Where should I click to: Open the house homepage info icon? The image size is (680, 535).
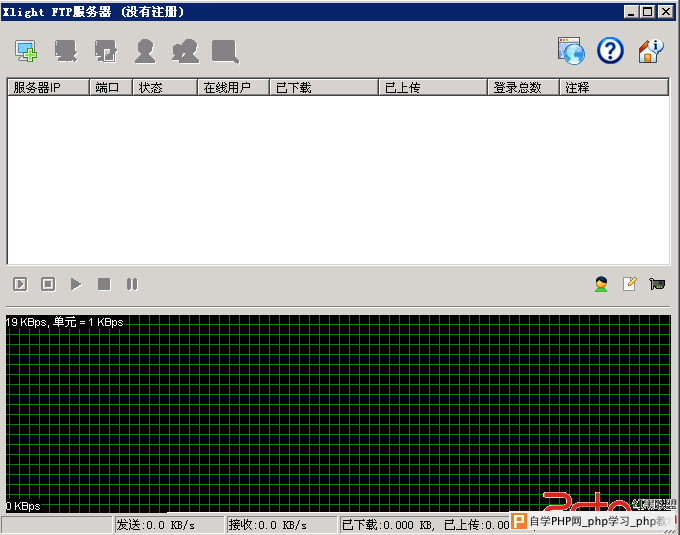(651, 51)
